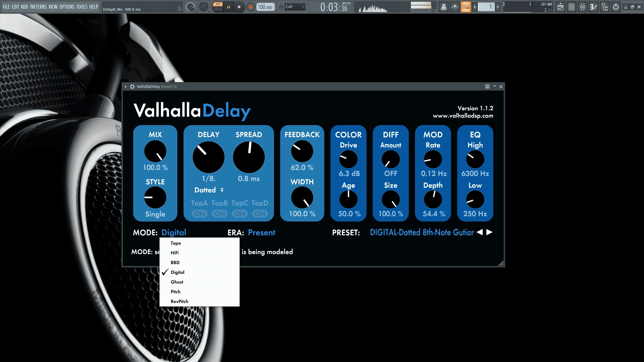Open the ADD menu
Viewport: 644px width, 362px height.
pyautogui.click(x=24, y=7)
